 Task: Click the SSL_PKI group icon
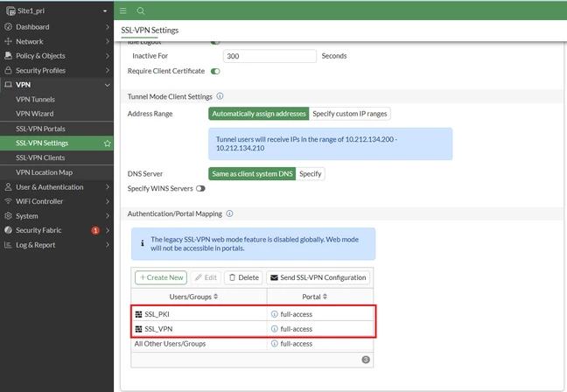[x=138, y=314]
